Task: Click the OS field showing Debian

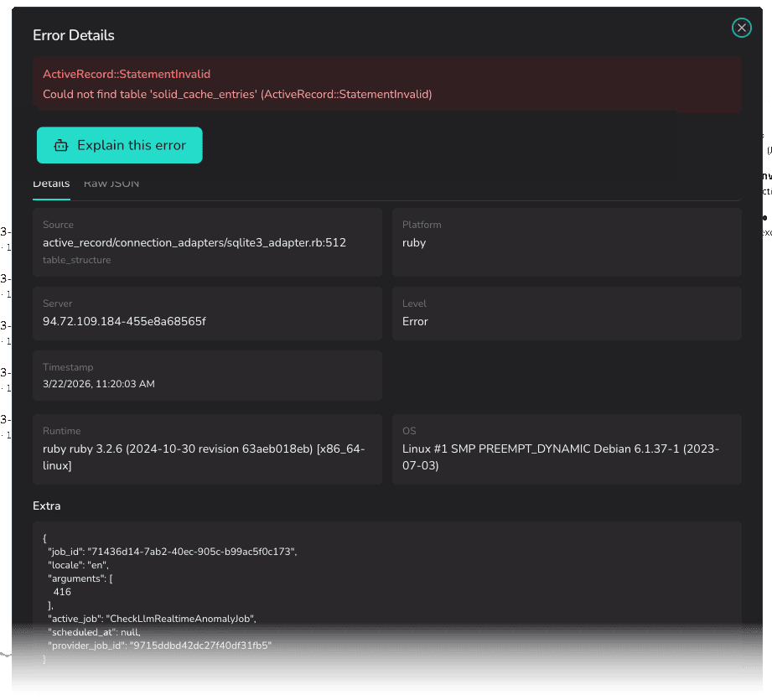Action: [567, 449]
